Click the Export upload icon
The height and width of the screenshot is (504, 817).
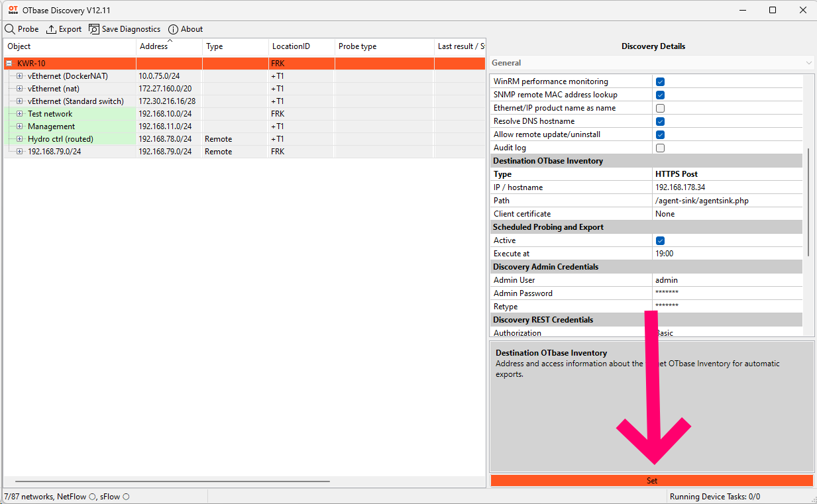[x=51, y=29]
